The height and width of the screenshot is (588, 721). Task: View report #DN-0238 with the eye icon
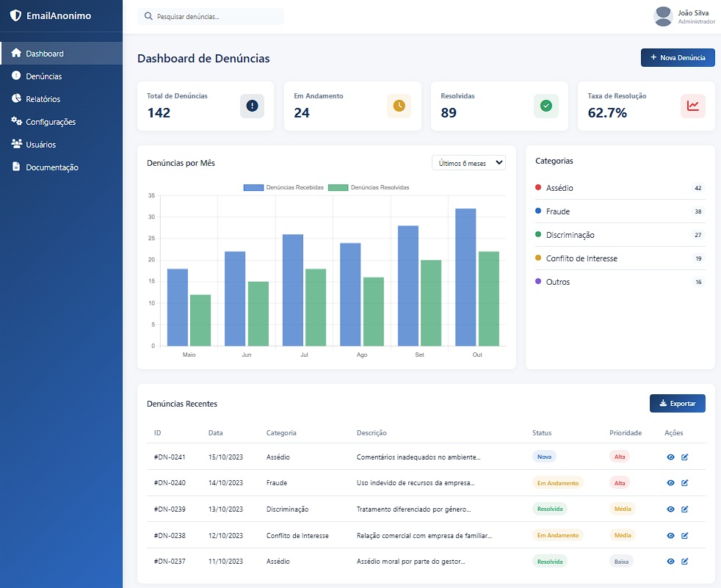(670, 536)
